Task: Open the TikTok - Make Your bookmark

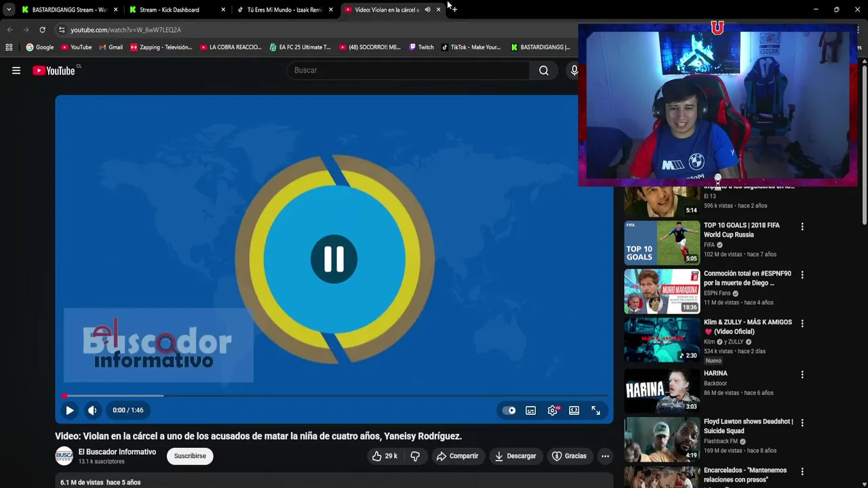Action: coord(471,47)
